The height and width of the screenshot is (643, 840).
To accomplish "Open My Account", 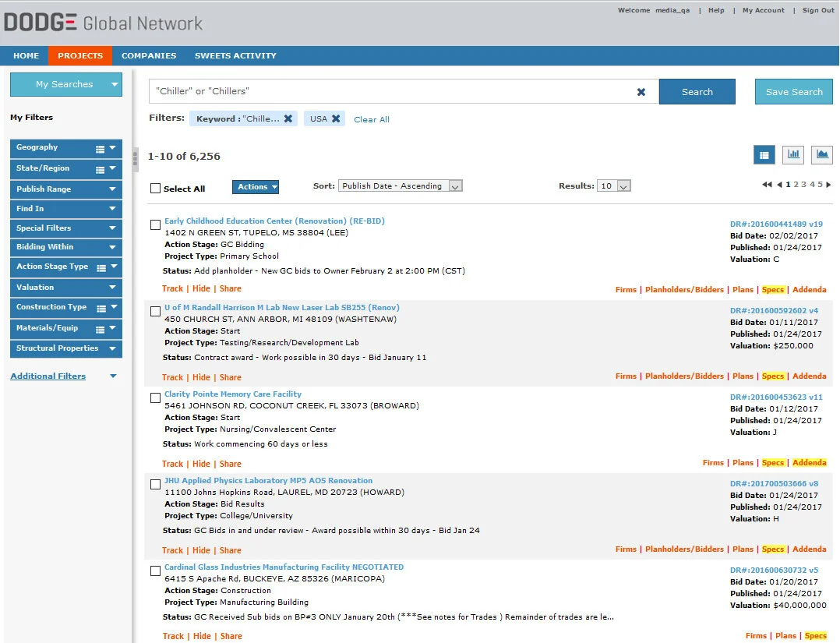I will tap(764, 10).
